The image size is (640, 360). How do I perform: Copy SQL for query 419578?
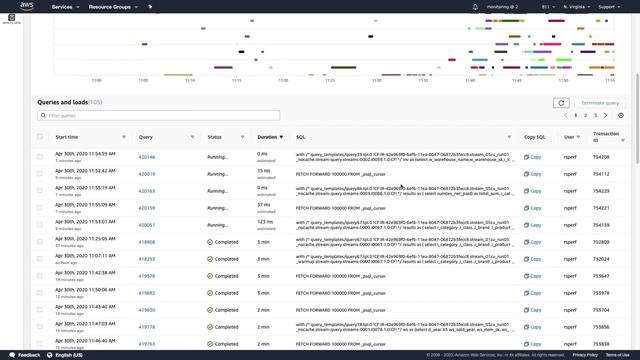point(533,276)
